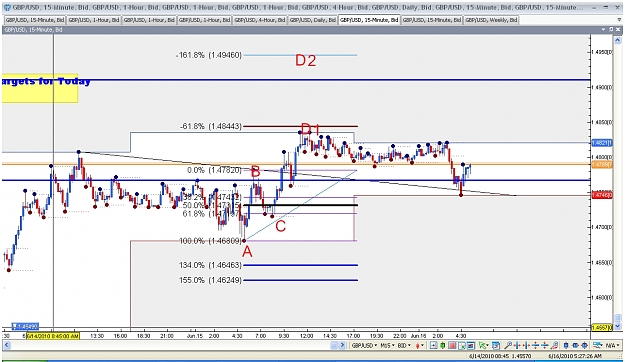Click the blue candle icon with horizontal arrows

coord(575,345)
